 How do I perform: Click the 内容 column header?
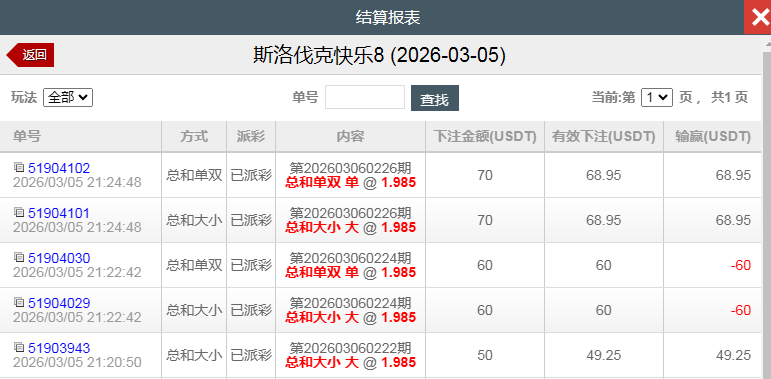(x=350, y=136)
